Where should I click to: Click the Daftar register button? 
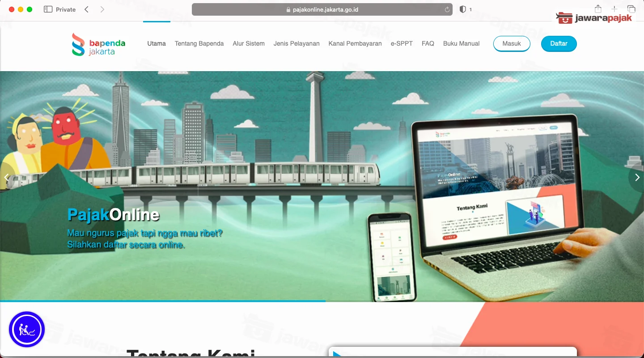[559, 43]
